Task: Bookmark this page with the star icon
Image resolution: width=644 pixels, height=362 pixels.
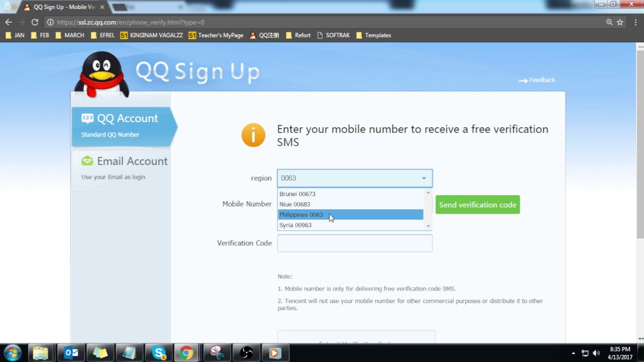Action: click(620, 22)
